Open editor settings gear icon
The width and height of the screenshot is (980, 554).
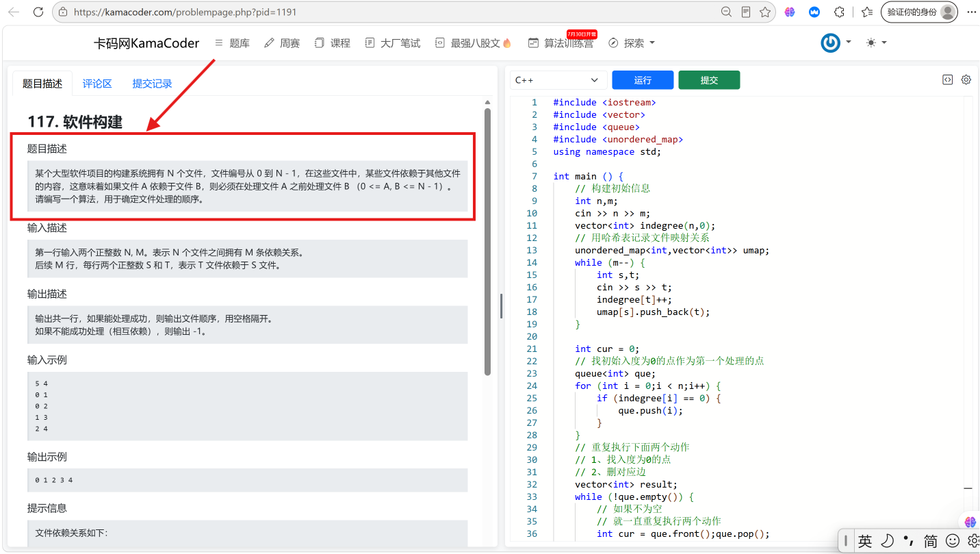(966, 79)
